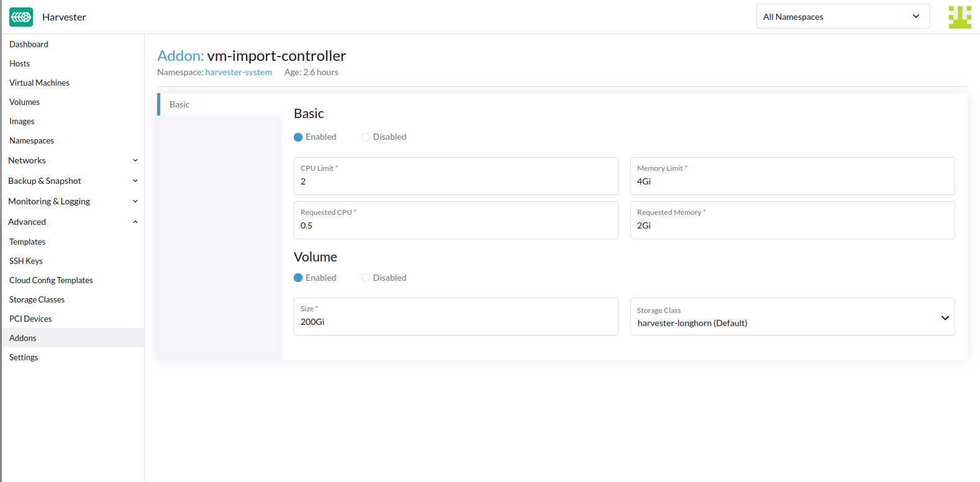
Task: Select the Basic side tab
Action: [x=179, y=104]
